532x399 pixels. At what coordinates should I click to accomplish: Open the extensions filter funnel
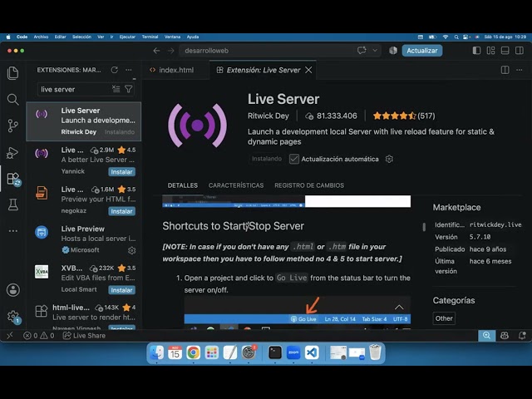(129, 89)
